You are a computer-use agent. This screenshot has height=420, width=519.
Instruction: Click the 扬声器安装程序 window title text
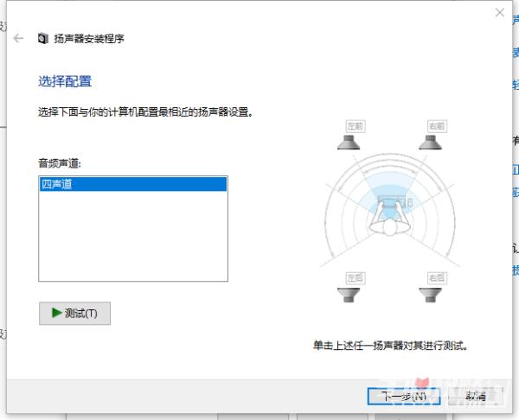click(90, 39)
